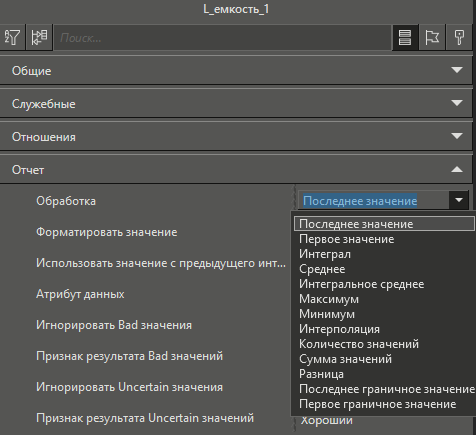Expand the Общие section
This screenshot has width=476, height=435.
tap(236, 70)
